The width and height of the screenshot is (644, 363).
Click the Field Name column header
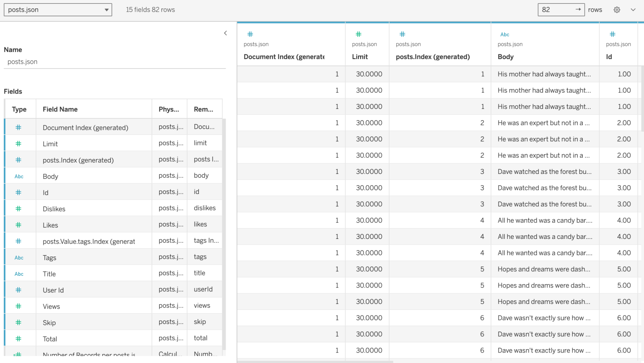[60, 109]
